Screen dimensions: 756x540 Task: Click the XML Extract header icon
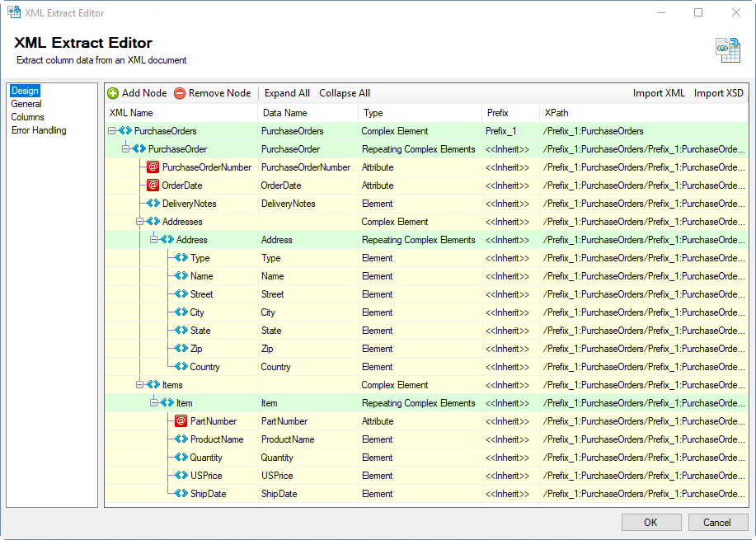point(727,50)
